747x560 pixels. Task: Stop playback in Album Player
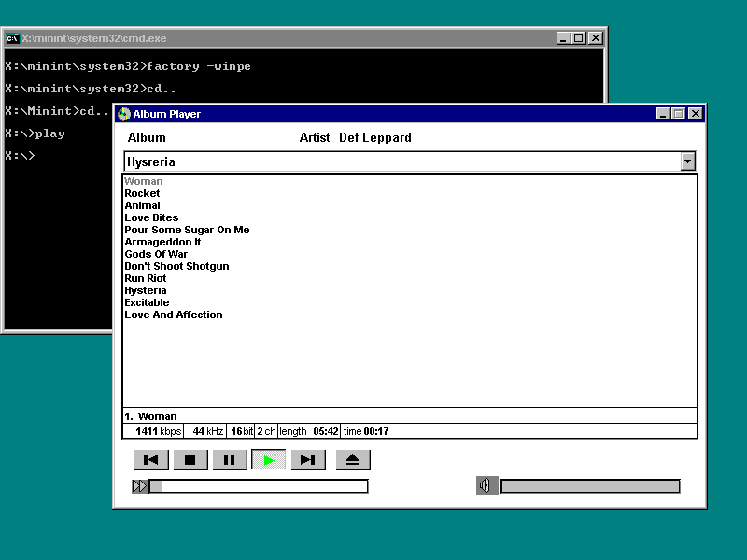click(x=190, y=459)
